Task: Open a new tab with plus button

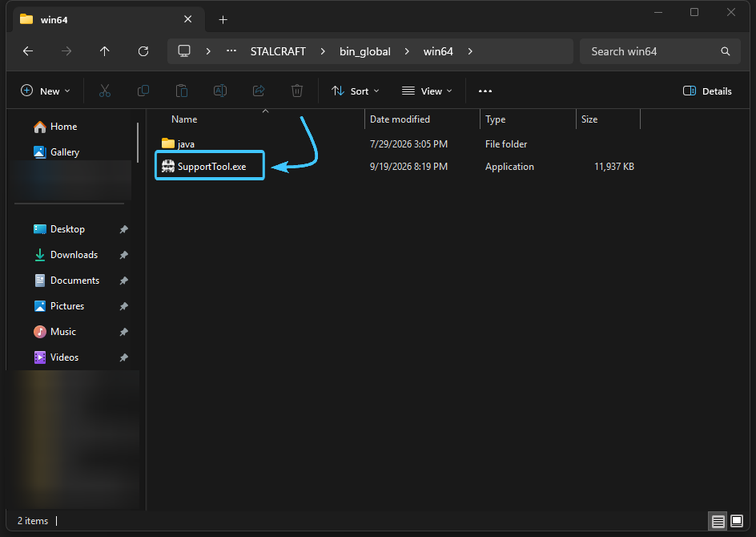Action: coord(223,20)
